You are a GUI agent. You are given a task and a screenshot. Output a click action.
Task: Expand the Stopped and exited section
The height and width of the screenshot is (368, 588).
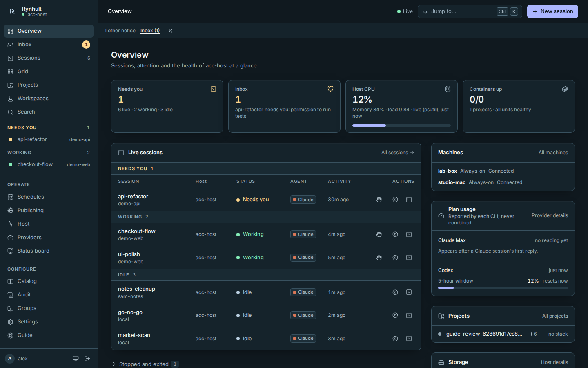145,364
